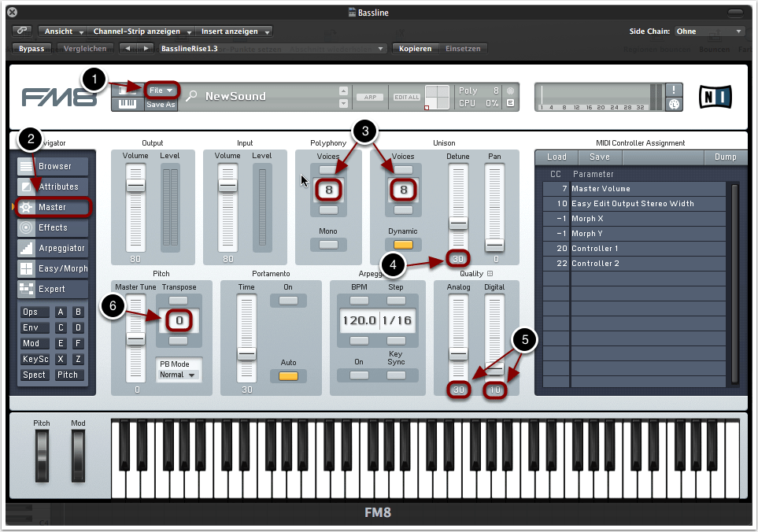Click the round icon next to Poly
The height and width of the screenshot is (532, 758).
(x=511, y=91)
